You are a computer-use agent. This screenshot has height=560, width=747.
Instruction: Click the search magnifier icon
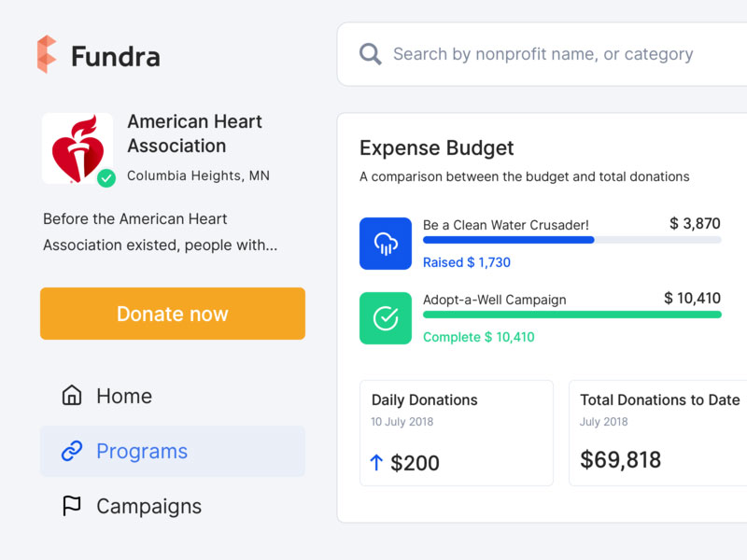click(x=370, y=54)
